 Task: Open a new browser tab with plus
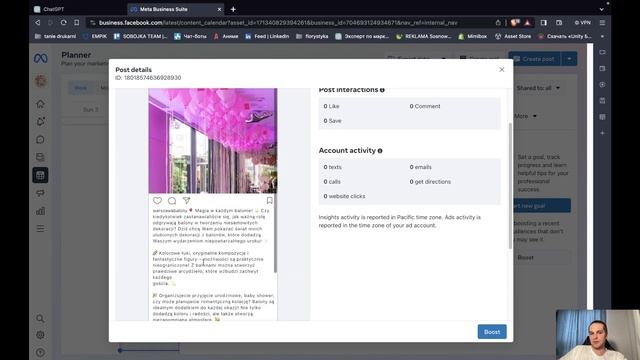tap(233, 9)
